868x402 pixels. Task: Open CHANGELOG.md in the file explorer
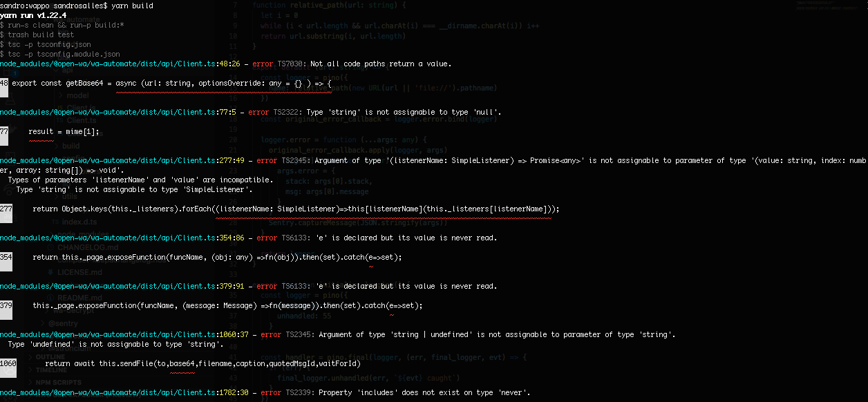(x=82, y=247)
